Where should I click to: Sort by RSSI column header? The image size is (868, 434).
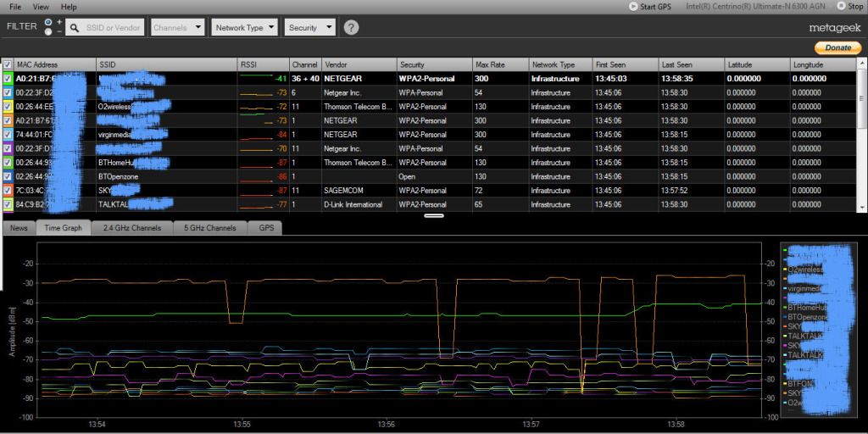pos(263,64)
